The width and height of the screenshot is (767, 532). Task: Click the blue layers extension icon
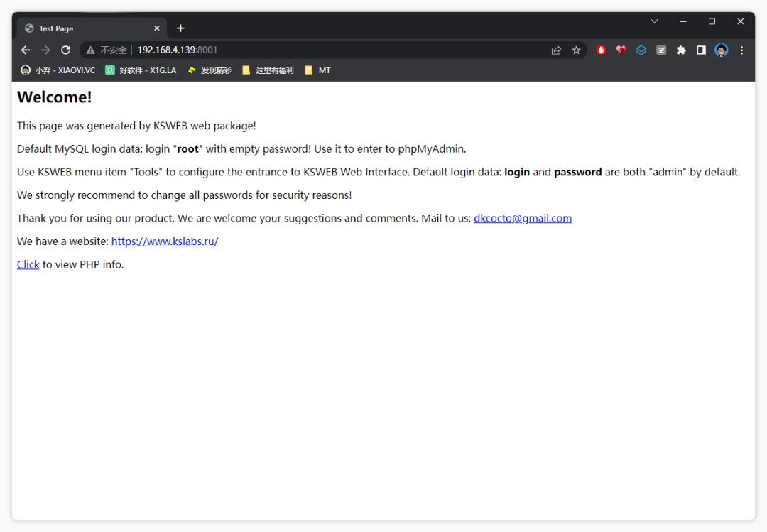tap(641, 50)
